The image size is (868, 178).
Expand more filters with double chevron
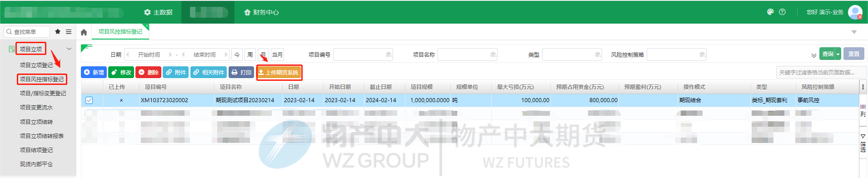(x=813, y=55)
